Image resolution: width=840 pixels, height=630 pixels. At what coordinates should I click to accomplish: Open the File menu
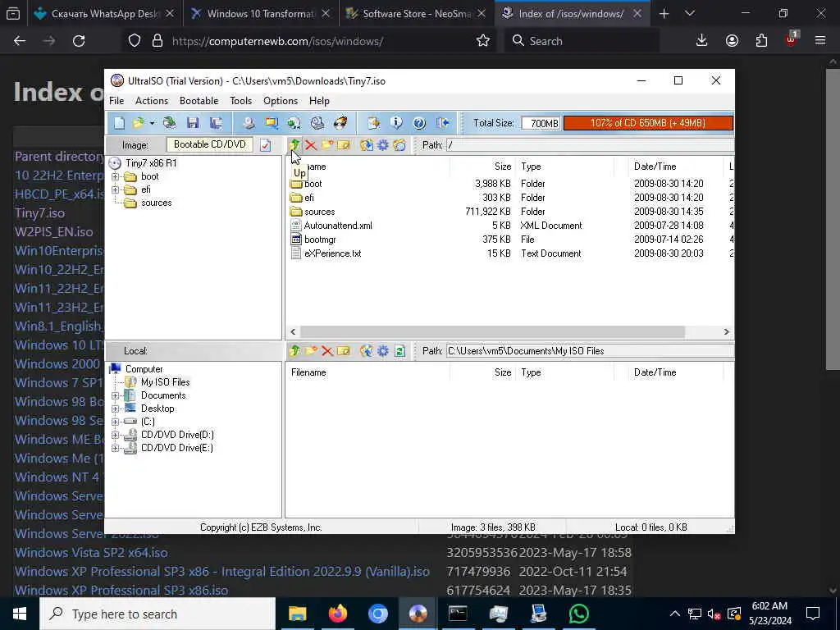pyautogui.click(x=116, y=101)
